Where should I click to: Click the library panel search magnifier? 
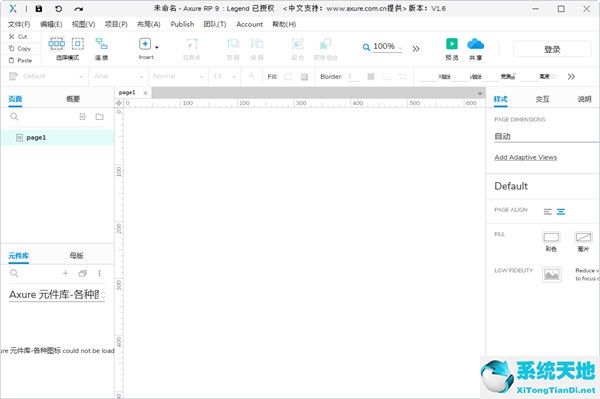pos(14,273)
